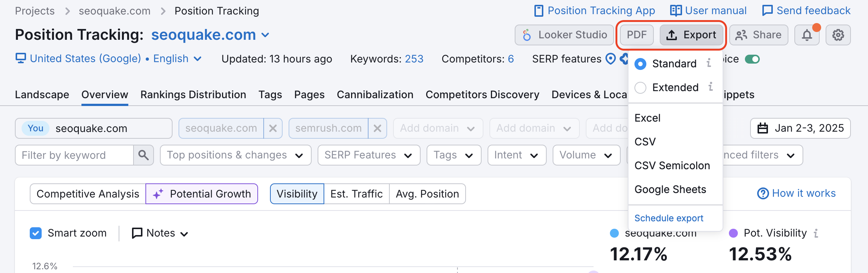868x273 pixels.
Task: Go to Projects breadcrumb
Action: point(35,11)
